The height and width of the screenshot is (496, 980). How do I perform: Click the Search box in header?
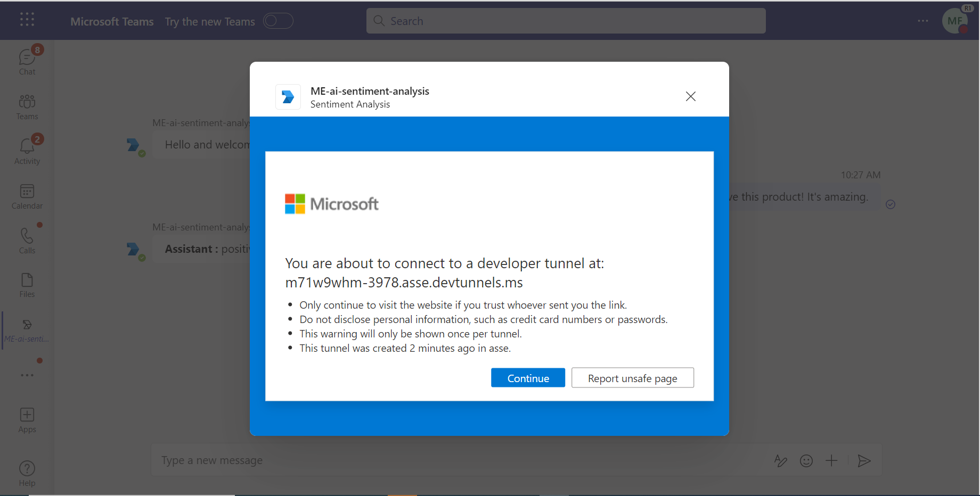566,21
